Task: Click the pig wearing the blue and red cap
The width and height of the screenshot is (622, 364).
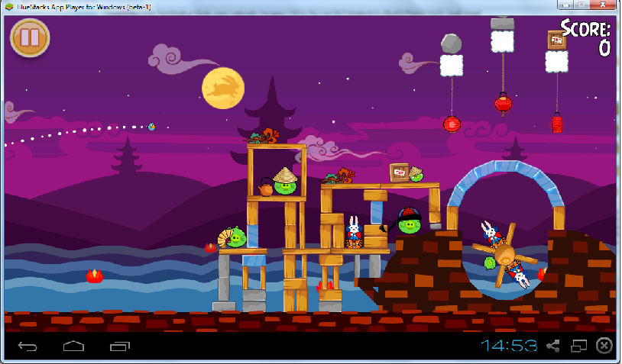Action: point(409,221)
